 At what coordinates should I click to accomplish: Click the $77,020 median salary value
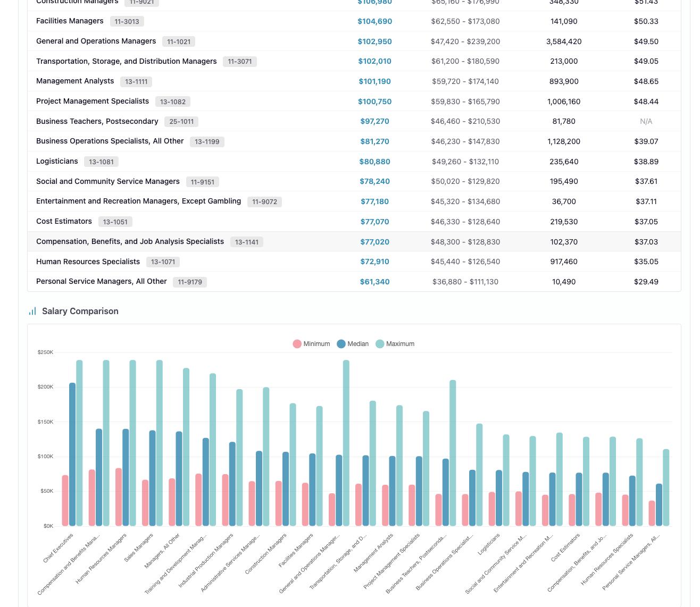tap(374, 242)
